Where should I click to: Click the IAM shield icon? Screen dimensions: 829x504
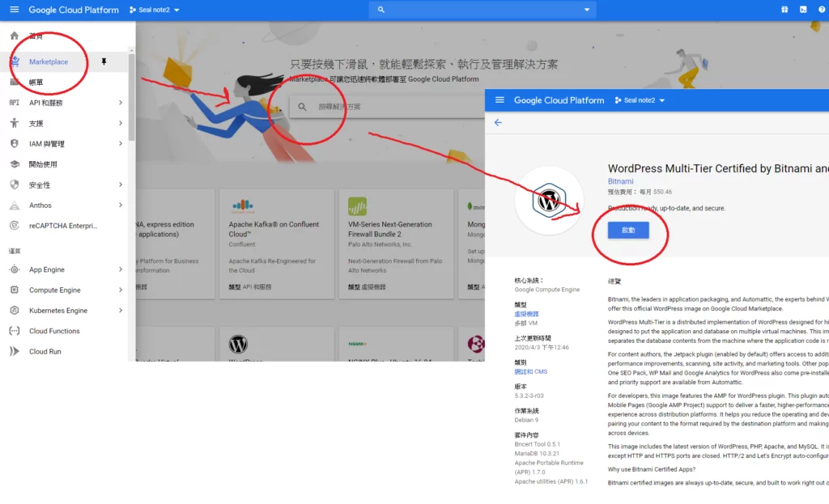tap(15, 144)
